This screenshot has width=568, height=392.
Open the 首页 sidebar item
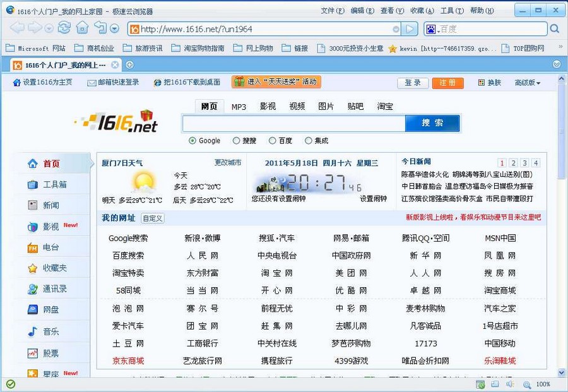(x=53, y=163)
